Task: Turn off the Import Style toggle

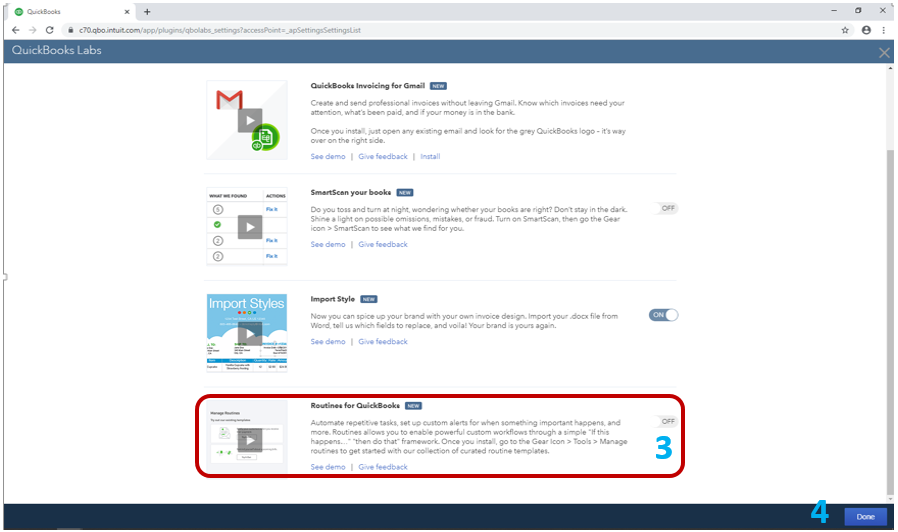Action: click(663, 315)
